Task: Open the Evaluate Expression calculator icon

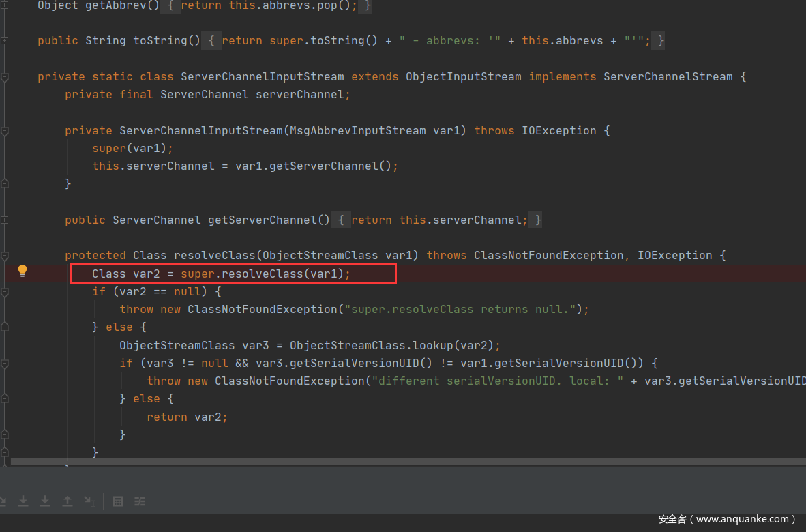Action: click(118, 501)
